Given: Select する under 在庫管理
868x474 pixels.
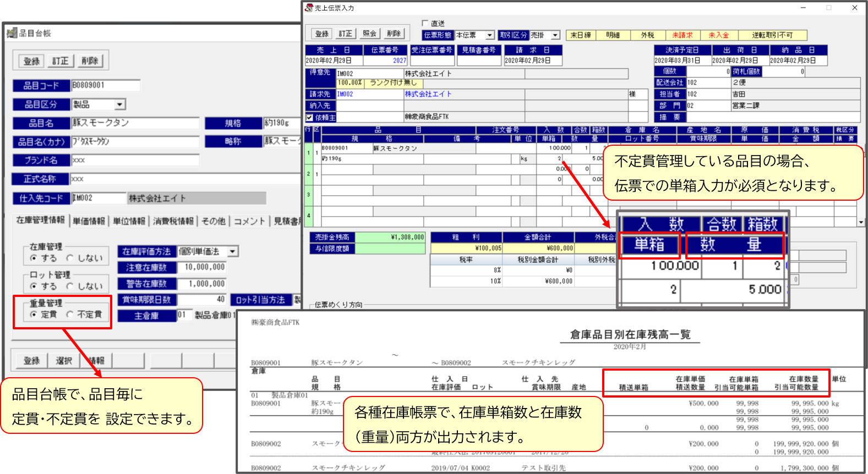Looking at the screenshot, I should (x=34, y=258).
